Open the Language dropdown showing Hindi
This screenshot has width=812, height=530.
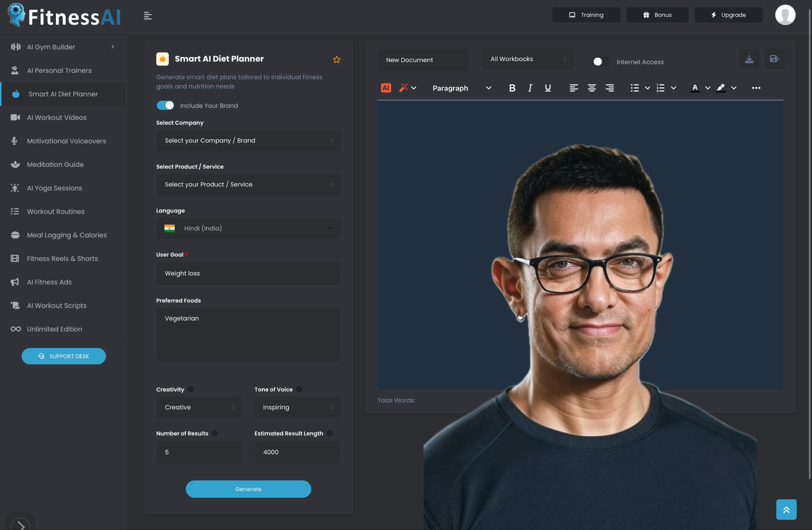pos(248,228)
